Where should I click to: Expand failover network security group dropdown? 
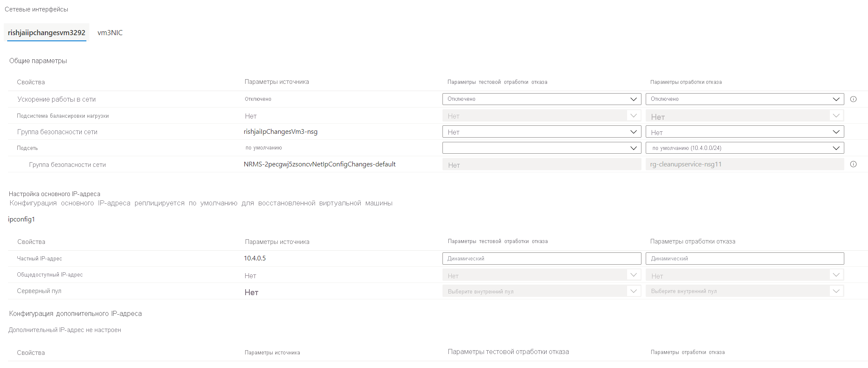(745, 132)
